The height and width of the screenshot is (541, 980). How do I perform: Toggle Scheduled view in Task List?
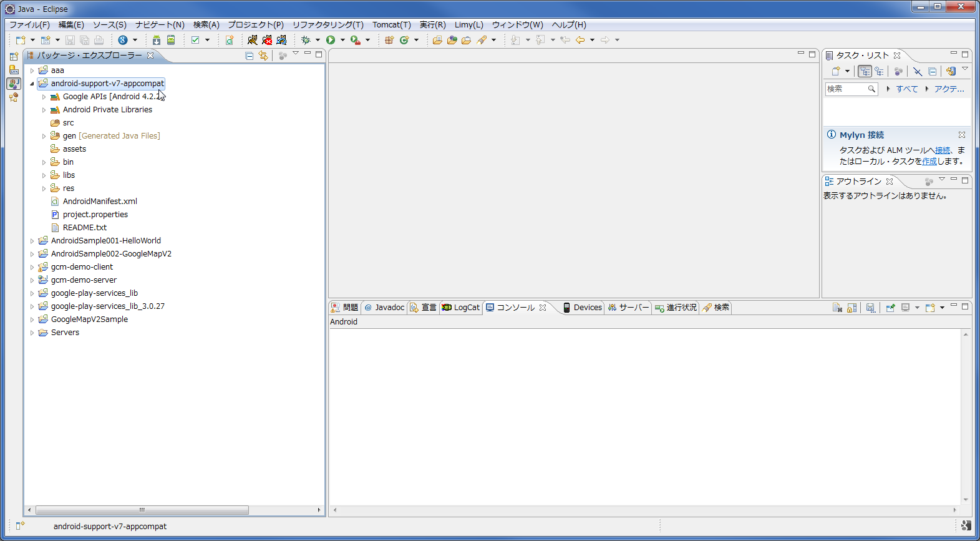(x=879, y=71)
